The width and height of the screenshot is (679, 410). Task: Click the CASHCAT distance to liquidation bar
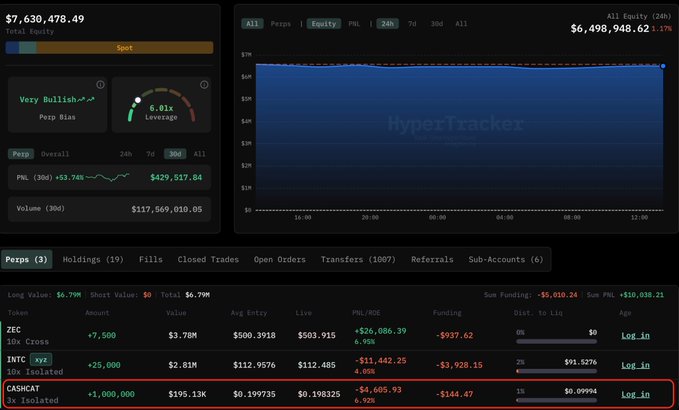click(556, 400)
